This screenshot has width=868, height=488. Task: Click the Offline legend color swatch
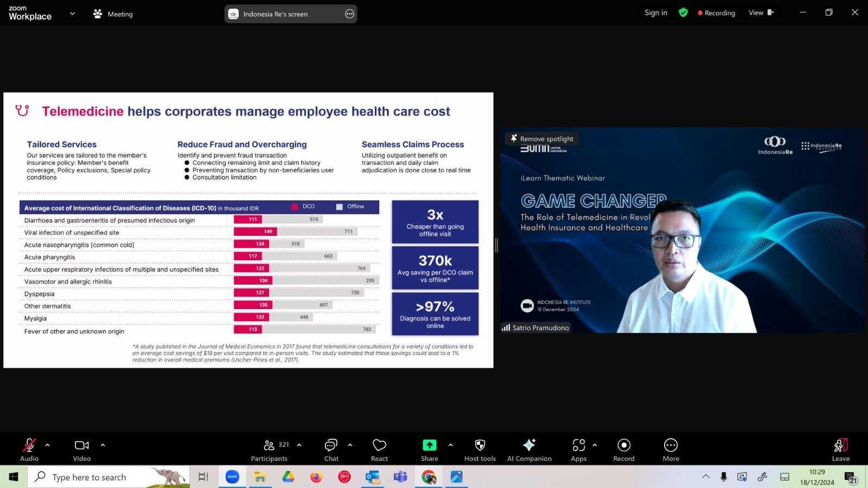pos(340,207)
